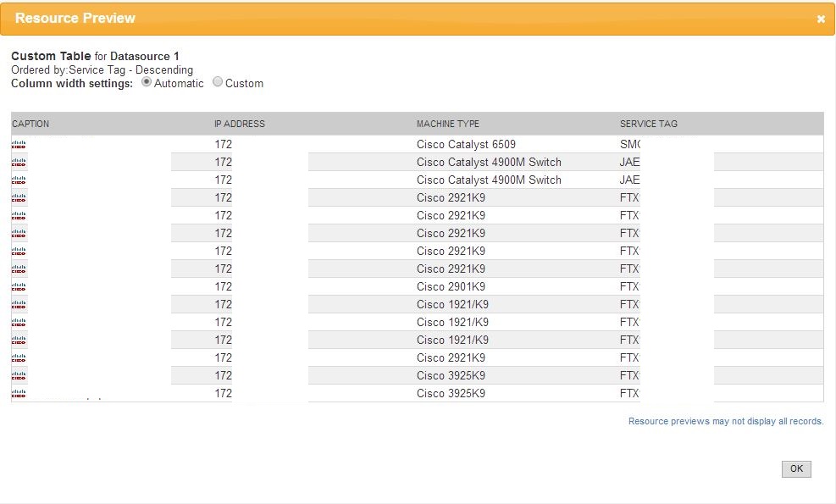This screenshot has height=504, width=836.
Task: Click the 'Cisco Catalyst 6509' machine type cell
Action: [466, 145]
